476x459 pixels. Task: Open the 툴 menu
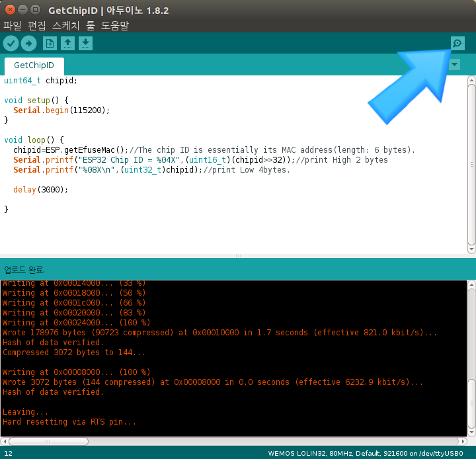(91, 26)
